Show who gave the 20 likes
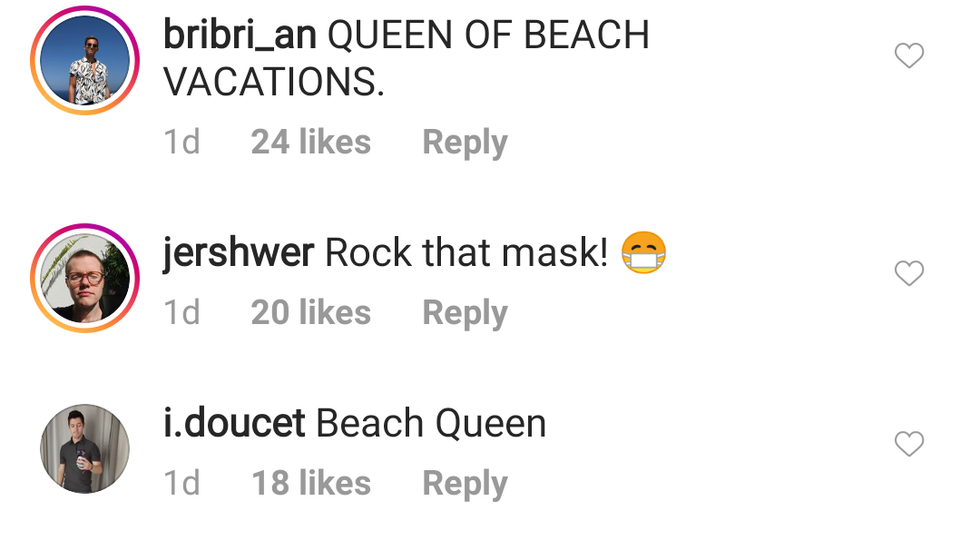 [311, 312]
